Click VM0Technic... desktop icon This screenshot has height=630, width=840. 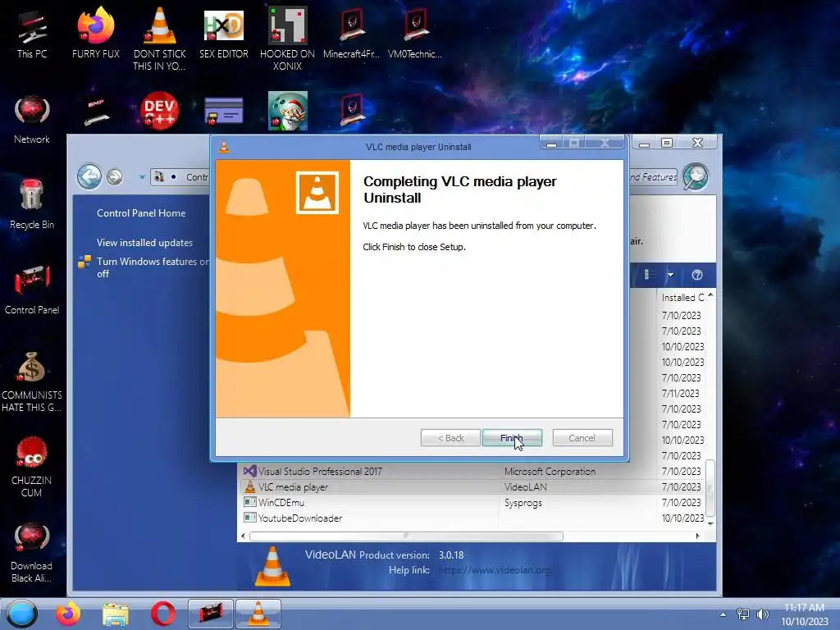point(415,33)
